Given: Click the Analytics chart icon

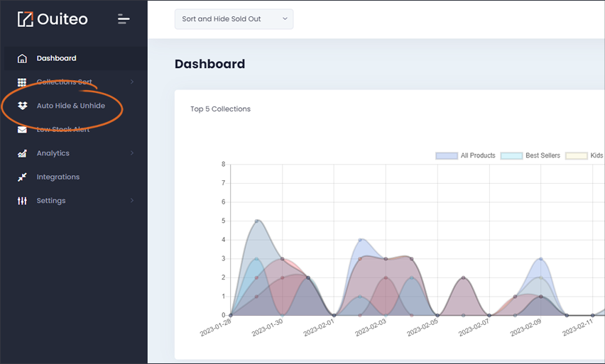Looking at the screenshot, I should click(23, 153).
